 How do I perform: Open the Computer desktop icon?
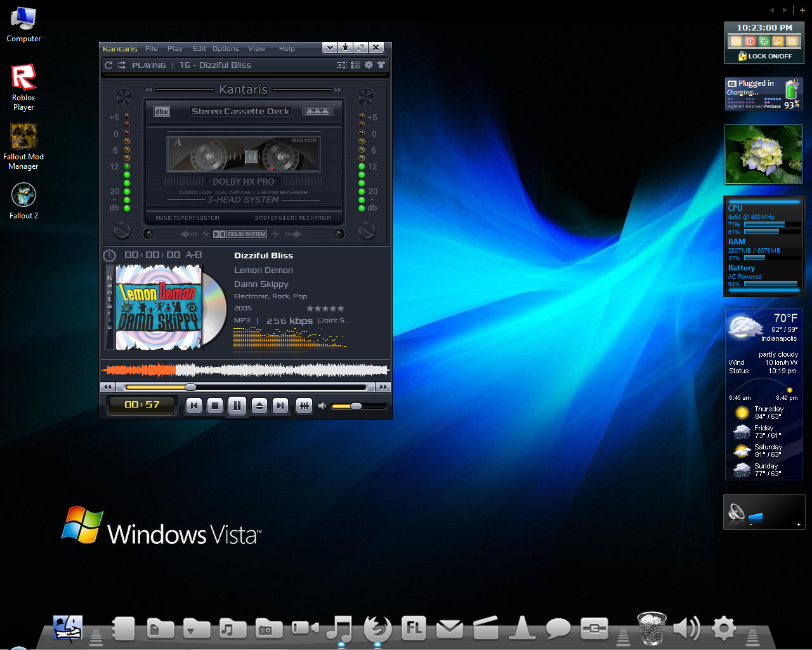tap(23, 24)
